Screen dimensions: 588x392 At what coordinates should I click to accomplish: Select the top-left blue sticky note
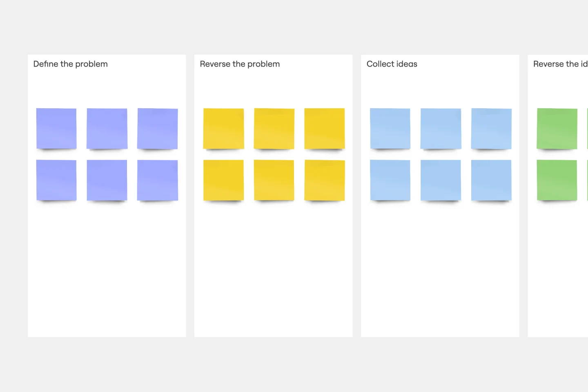pyautogui.click(x=390, y=128)
